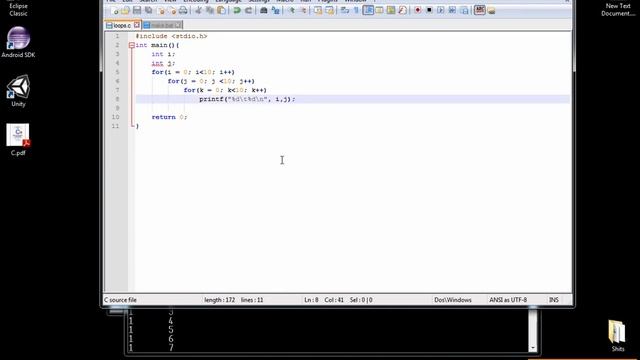640x360 pixels.
Task: Zoom in using the toolbar Zoom In icon
Action: [292, 10]
